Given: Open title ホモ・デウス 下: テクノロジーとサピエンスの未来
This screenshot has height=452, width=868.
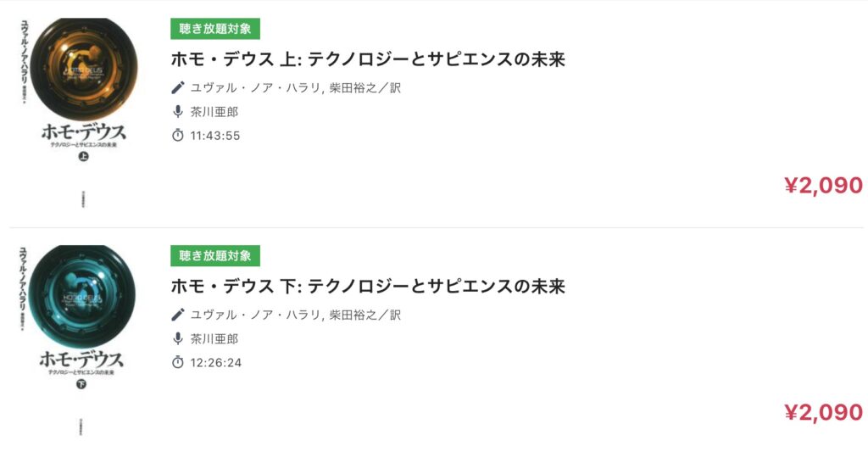Looking at the screenshot, I should (x=368, y=287).
